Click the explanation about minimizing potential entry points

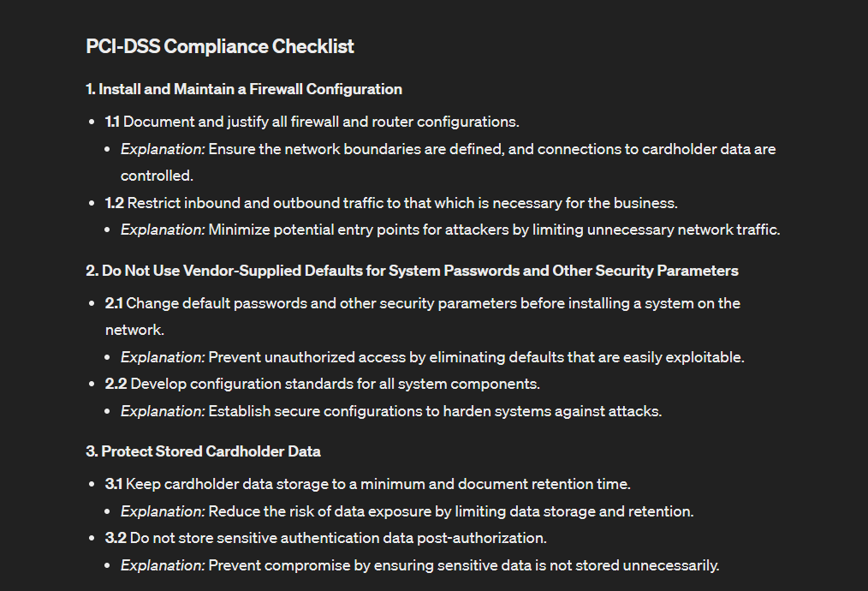(450, 230)
